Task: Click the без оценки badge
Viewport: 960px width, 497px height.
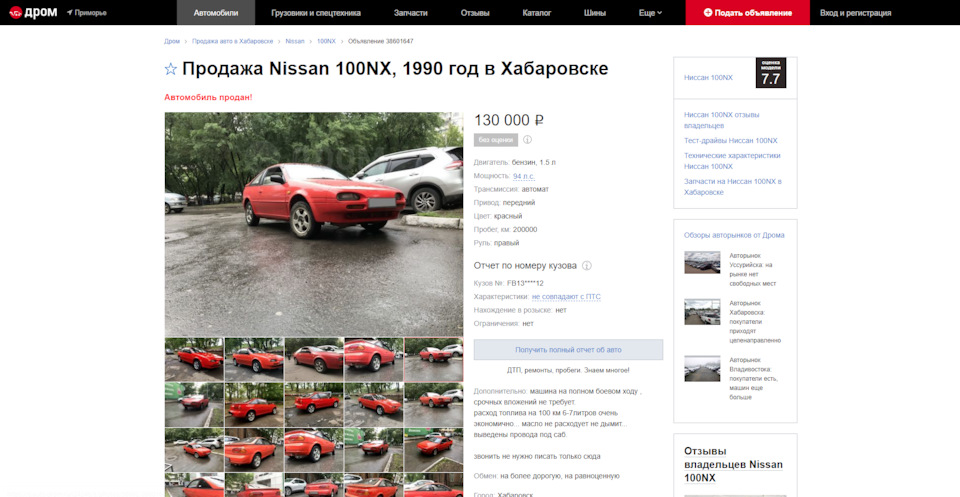Action: coord(496,140)
